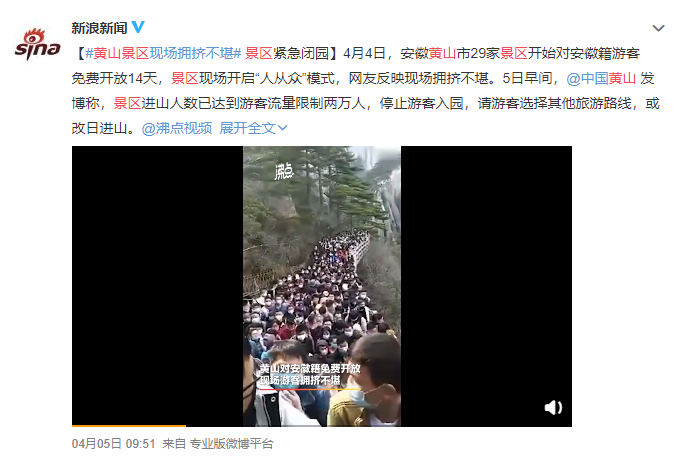Play the Huangshan crowd video
Screen dimensions: 682x458
point(322,286)
